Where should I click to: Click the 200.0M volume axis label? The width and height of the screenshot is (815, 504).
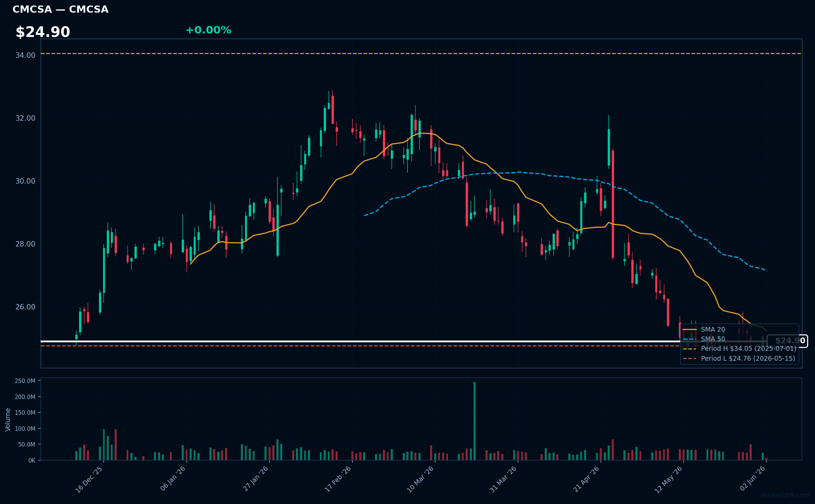click(25, 397)
